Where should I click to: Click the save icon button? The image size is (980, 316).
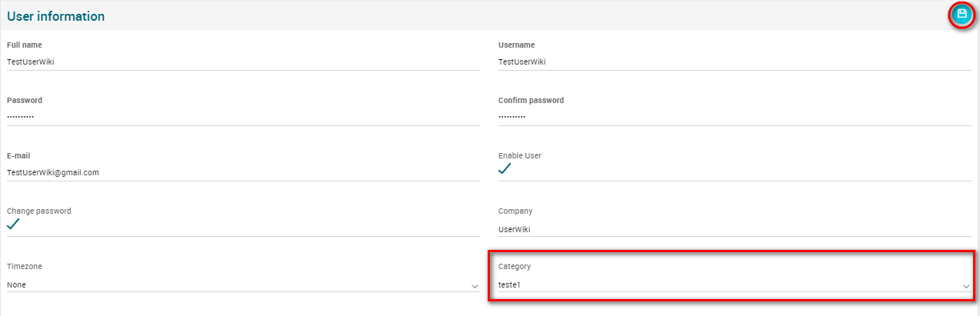click(x=961, y=15)
